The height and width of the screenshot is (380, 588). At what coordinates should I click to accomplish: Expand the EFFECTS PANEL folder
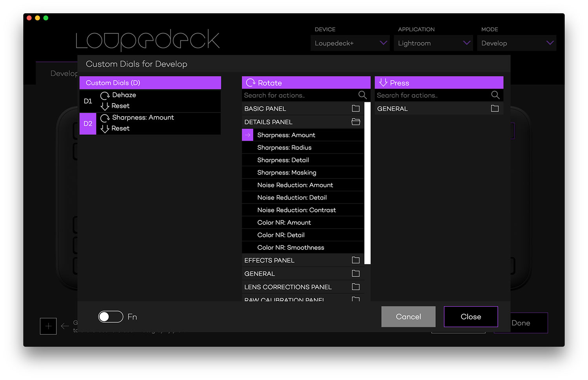303,260
